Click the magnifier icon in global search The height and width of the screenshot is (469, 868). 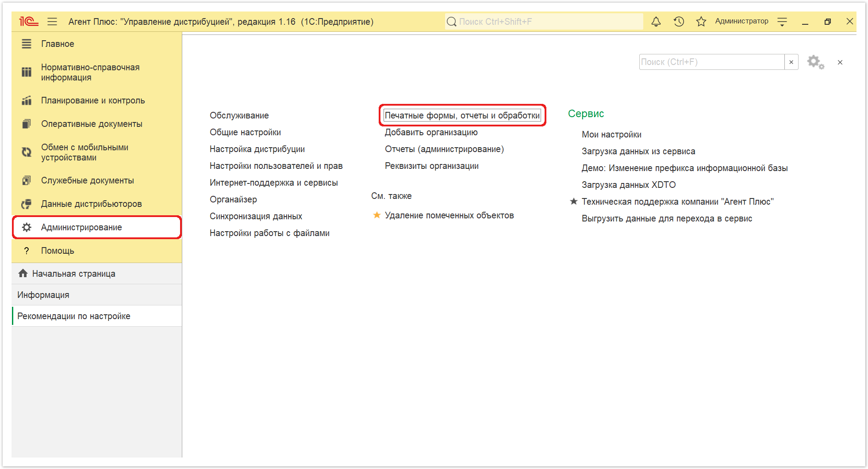pos(451,22)
